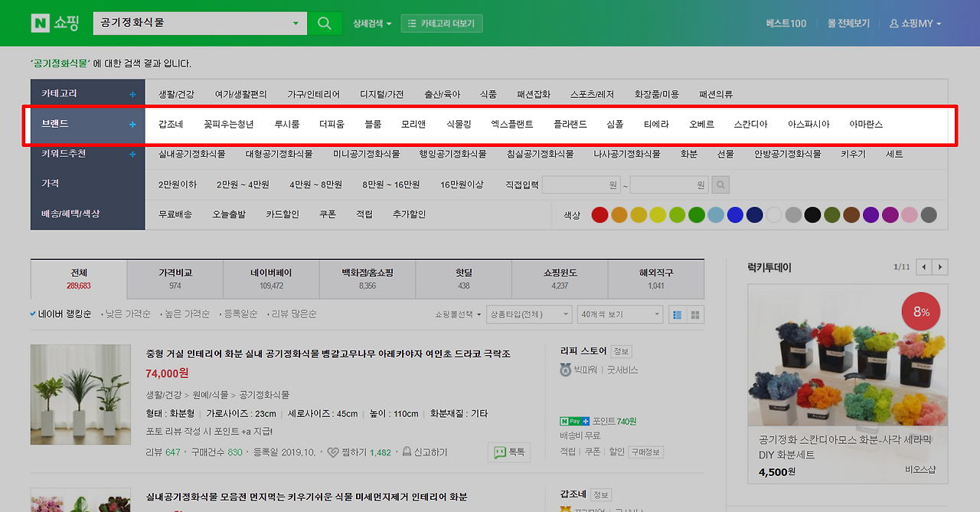Switch to the 가격비교 tab

pos(174,278)
